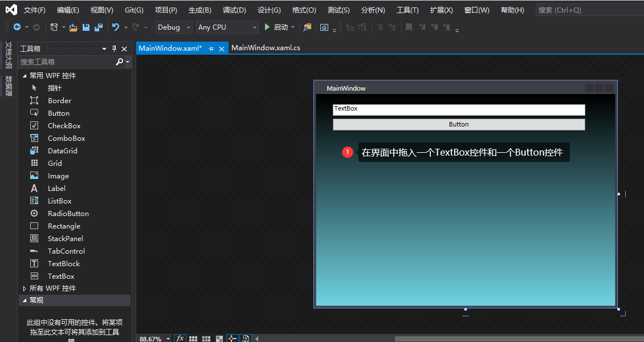Click the designer horizontal scrollbar left arrow

pyautogui.click(x=257, y=339)
